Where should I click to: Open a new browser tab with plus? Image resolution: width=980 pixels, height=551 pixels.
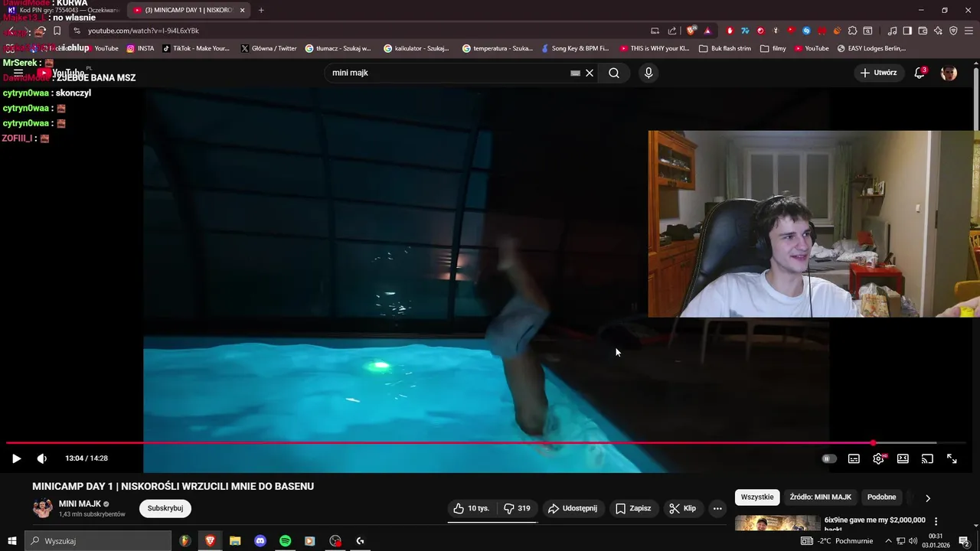click(x=261, y=10)
